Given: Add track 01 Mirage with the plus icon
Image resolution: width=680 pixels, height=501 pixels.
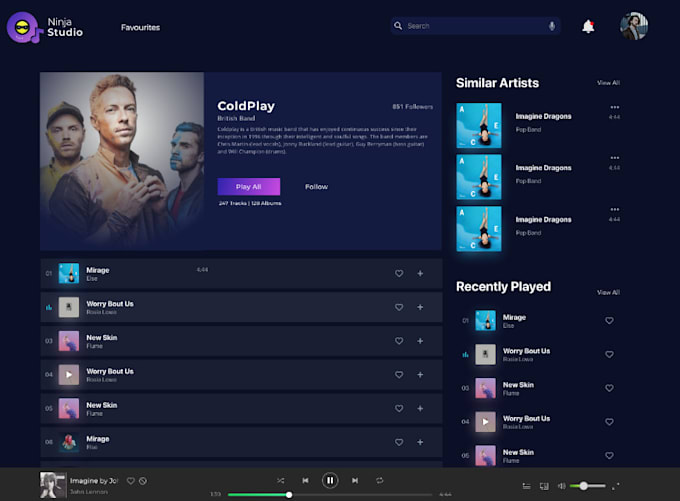Looking at the screenshot, I should coord(420,273).
